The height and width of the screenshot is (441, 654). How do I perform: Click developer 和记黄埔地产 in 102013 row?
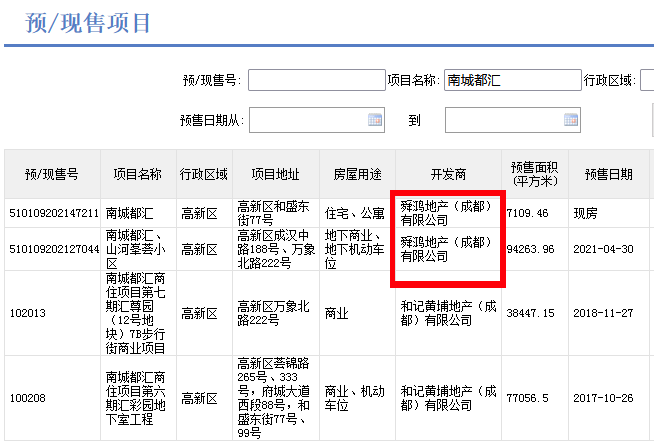[448, 313]
